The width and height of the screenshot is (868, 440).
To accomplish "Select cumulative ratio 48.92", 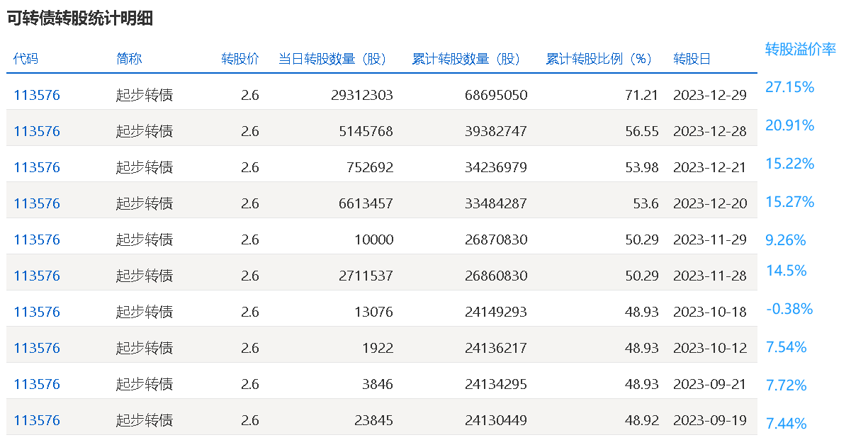I will [642, 420].
